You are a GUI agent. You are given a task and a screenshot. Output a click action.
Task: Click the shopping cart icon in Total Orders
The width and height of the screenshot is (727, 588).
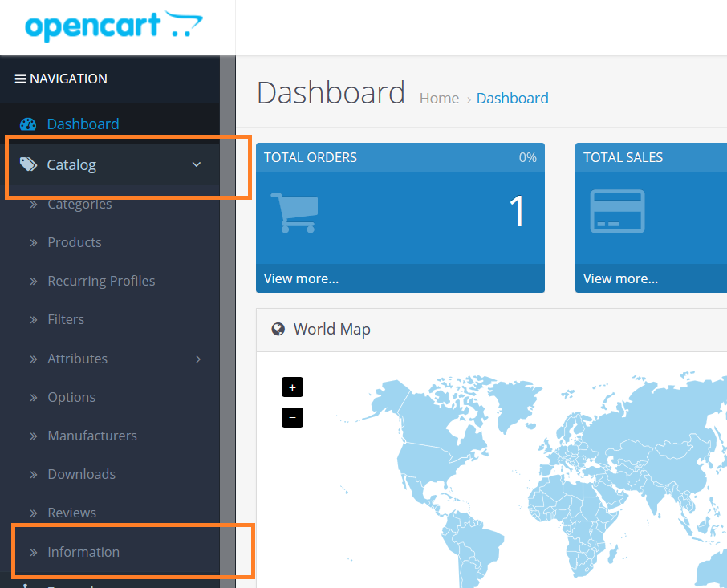tap(294, 213)
